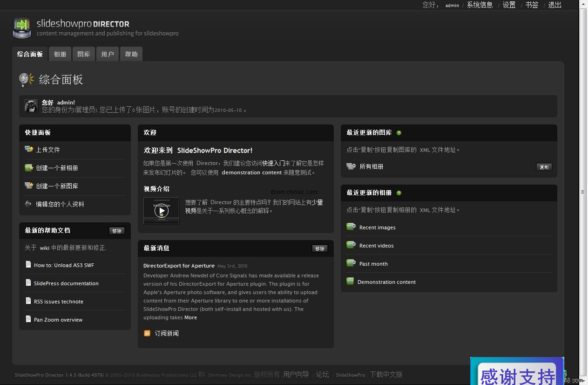
Task: Open the 上传文件 link
Action: pos(48,150)
